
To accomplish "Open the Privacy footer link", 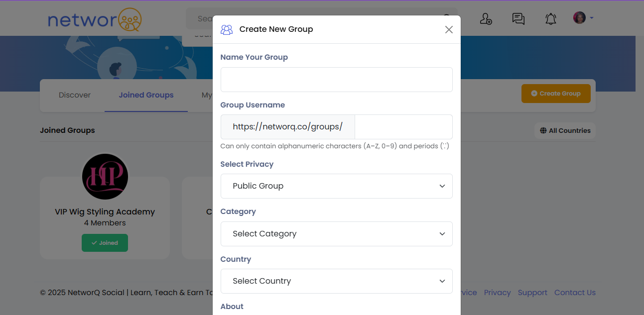I will 497,293.
